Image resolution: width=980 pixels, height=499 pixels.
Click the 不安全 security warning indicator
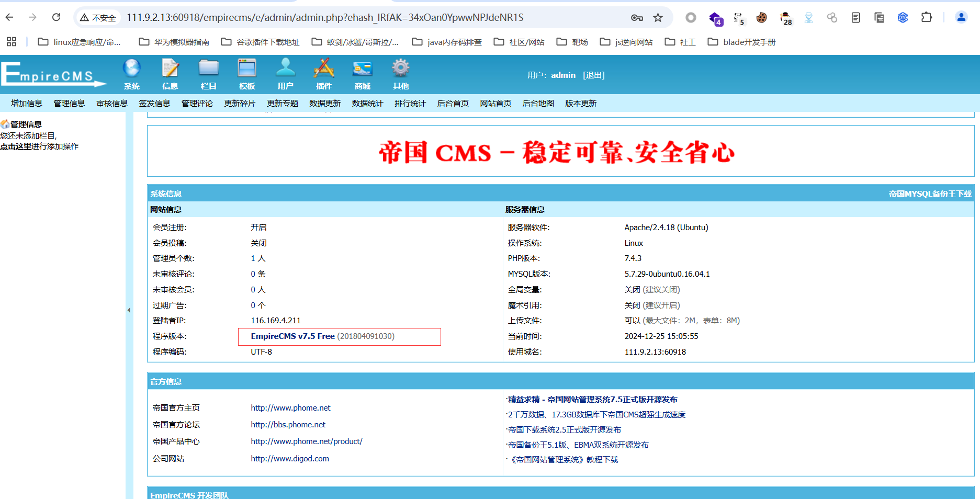[98, 18]
